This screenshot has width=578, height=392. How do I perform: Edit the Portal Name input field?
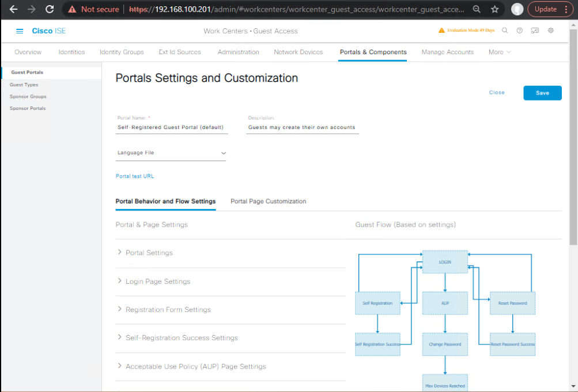(172, 127)
